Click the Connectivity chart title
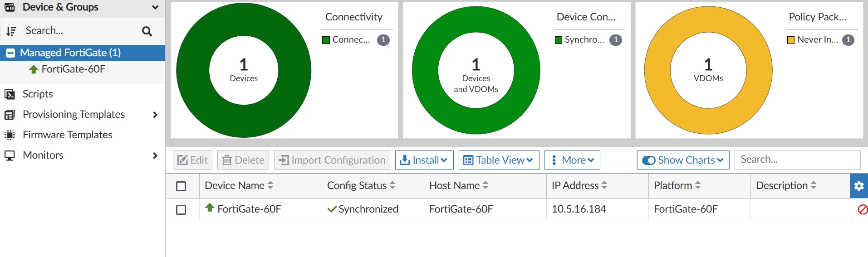Screen dimensions: 868x257 point(354,17)
